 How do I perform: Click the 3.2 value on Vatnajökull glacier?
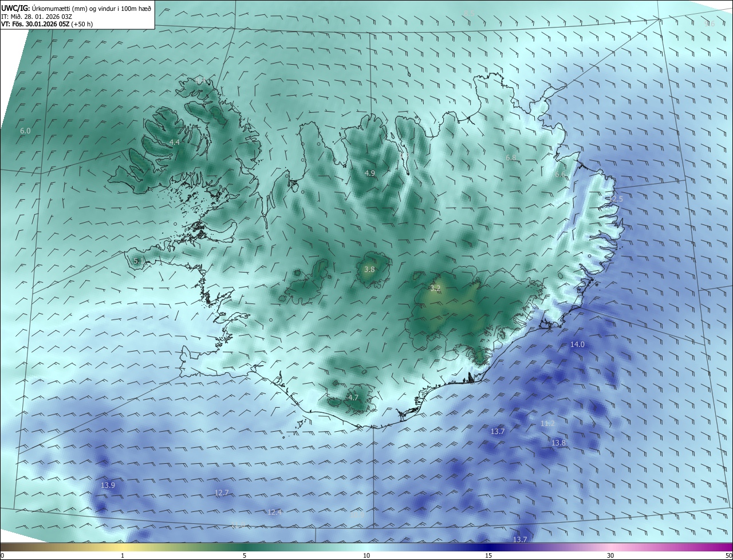click(x=435, y=288)
